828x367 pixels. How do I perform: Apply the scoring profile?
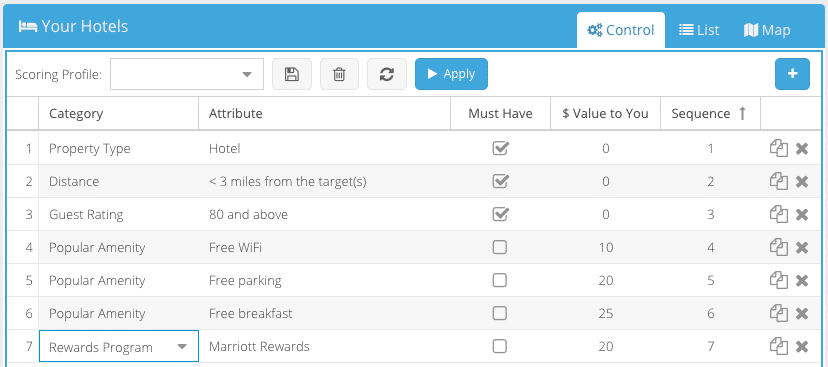(451, 74)
